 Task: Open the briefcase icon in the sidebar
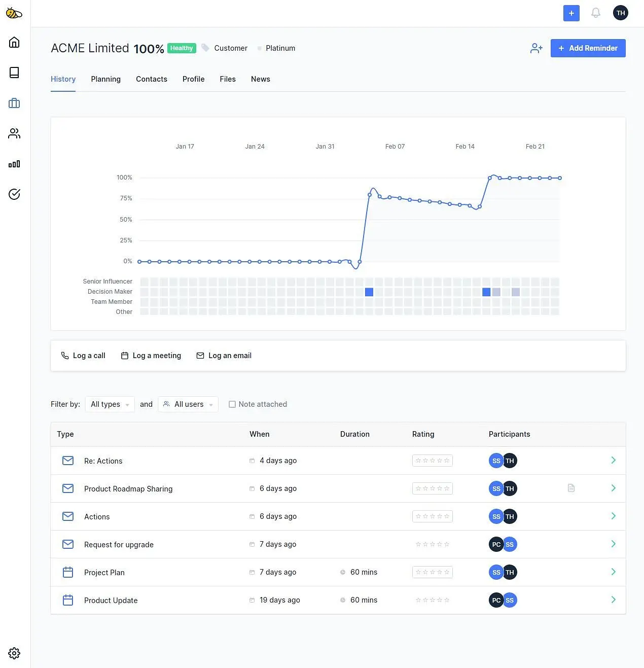pyautogui.click(x=14, y=103)
